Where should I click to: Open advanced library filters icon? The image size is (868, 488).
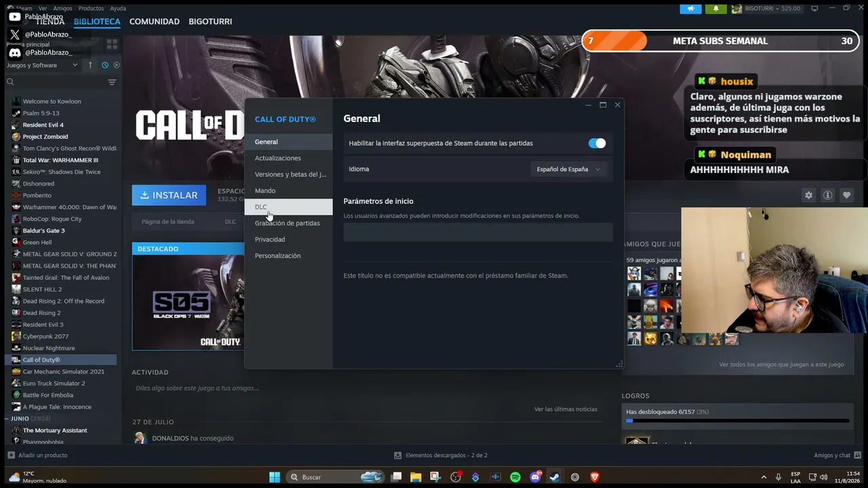[x=112, y=82]
